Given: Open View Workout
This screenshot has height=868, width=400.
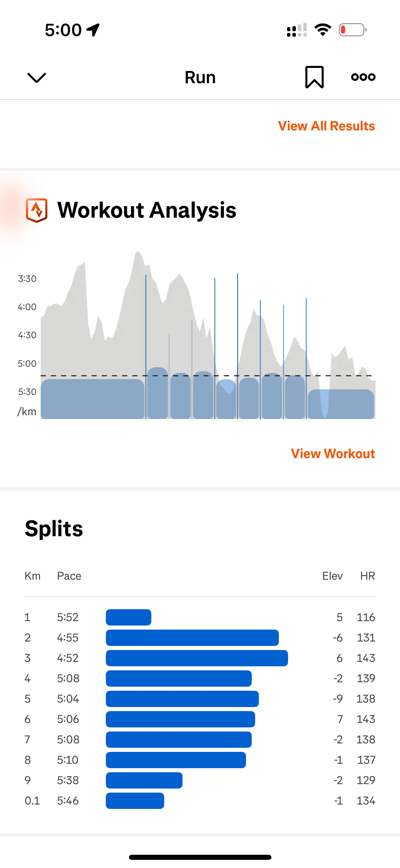Looking at the screenshot, I should (332, 454).
